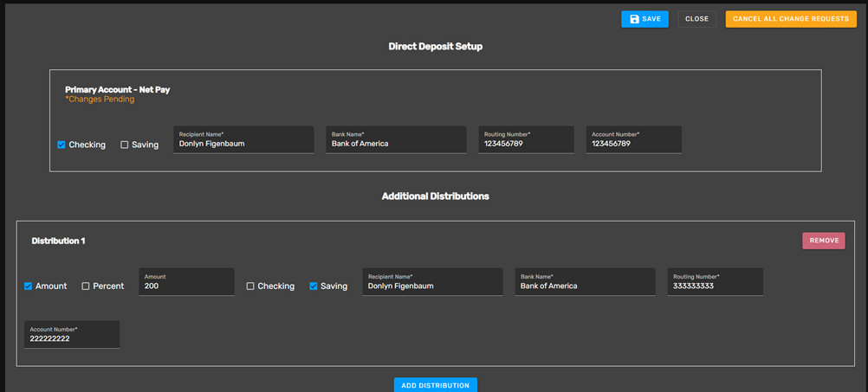Viewport: 868px width, 392px height.
Task: Click the floppy disk save icon
Action: [x=634, y=19]
